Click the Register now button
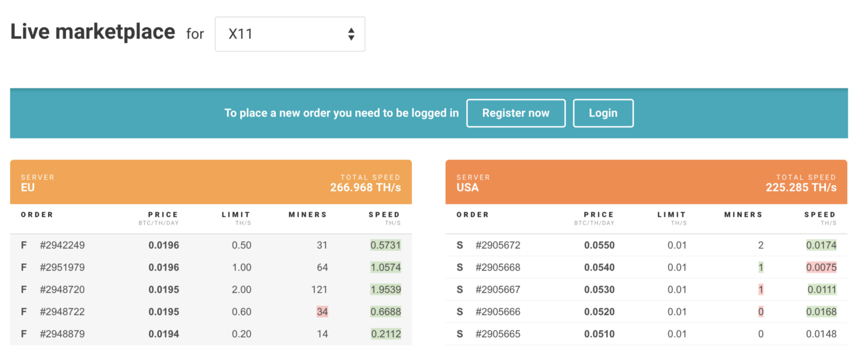Image resolution: width=868 pixels, height=348 pixels. 515,113
